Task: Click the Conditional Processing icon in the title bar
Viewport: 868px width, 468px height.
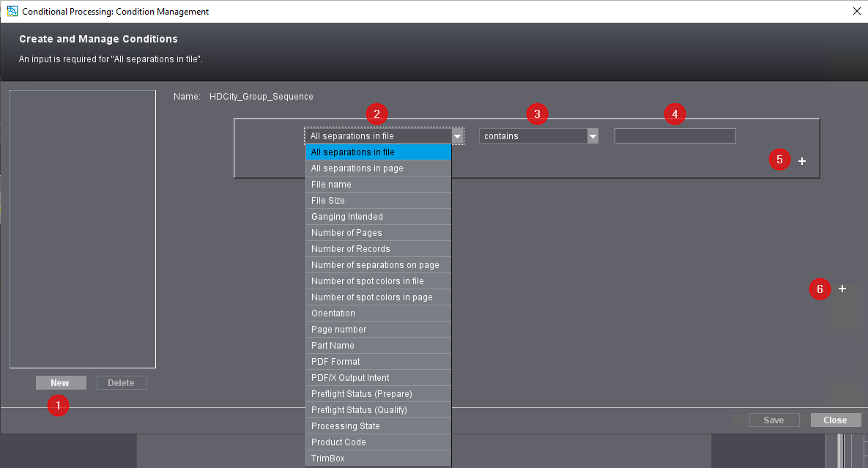Action: [x=10, y=11]
